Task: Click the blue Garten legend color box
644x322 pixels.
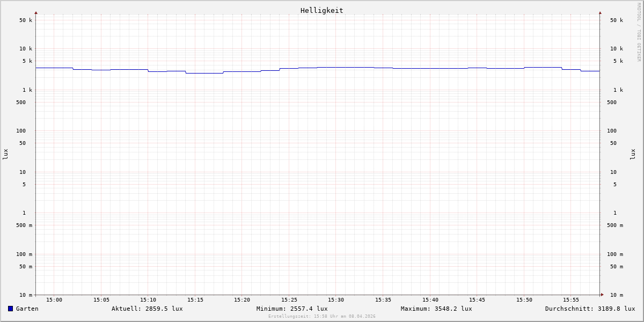Action: click(x=10, y=309)
